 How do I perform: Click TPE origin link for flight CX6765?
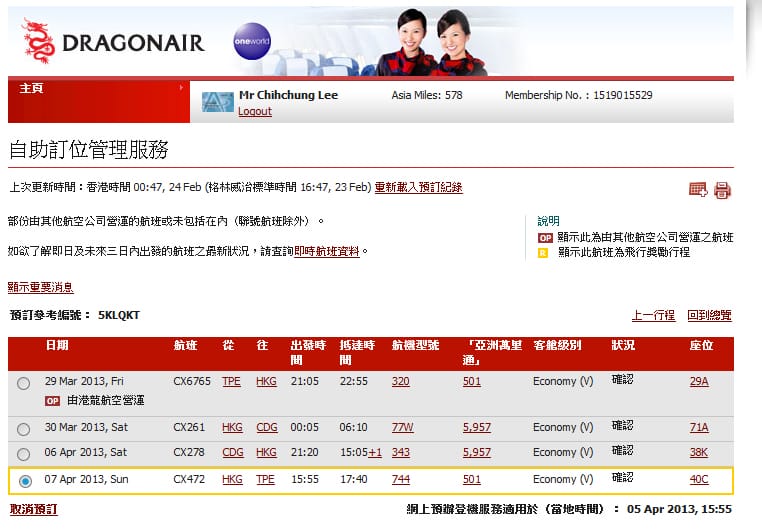point(231,381)
